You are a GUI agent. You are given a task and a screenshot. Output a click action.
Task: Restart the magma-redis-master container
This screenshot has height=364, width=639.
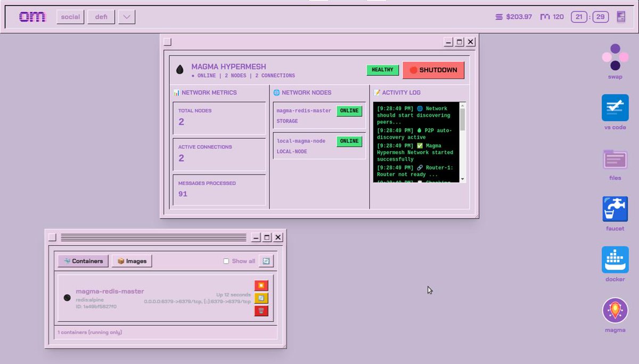[261, 298]
